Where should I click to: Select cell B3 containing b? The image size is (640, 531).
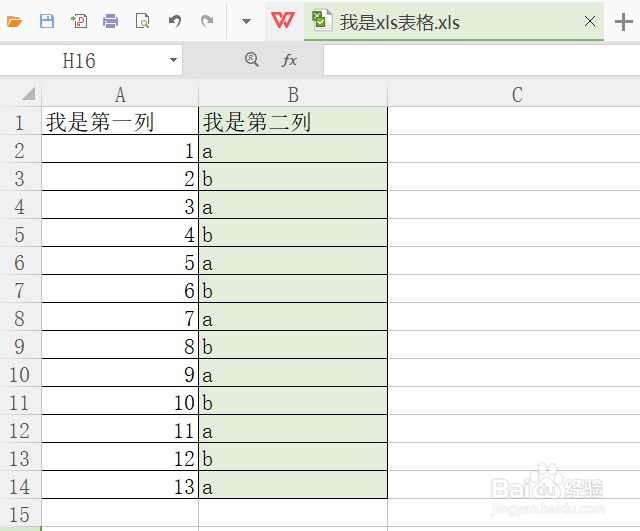[x=293, y=177]
